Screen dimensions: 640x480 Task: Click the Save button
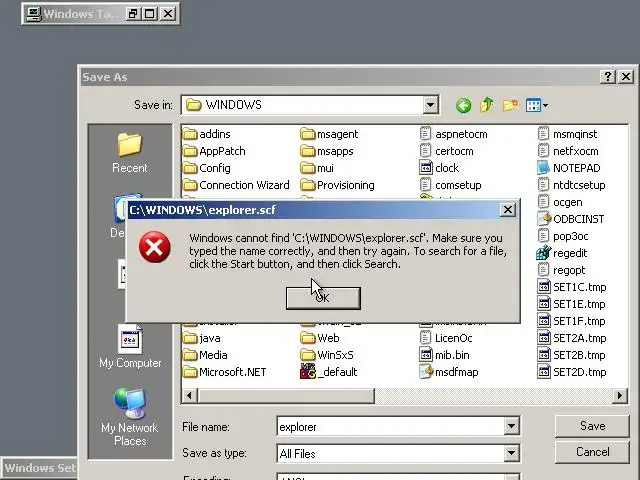point(592,426)
